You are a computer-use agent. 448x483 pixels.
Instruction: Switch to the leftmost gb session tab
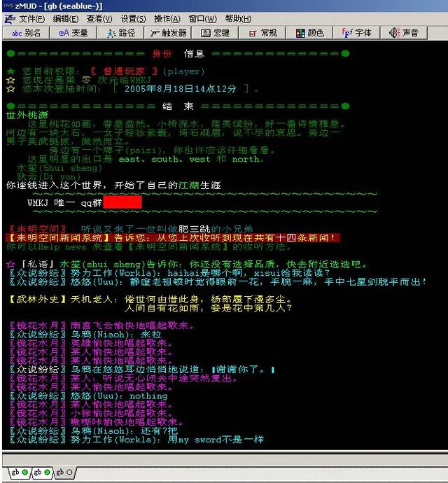[17, 473]
